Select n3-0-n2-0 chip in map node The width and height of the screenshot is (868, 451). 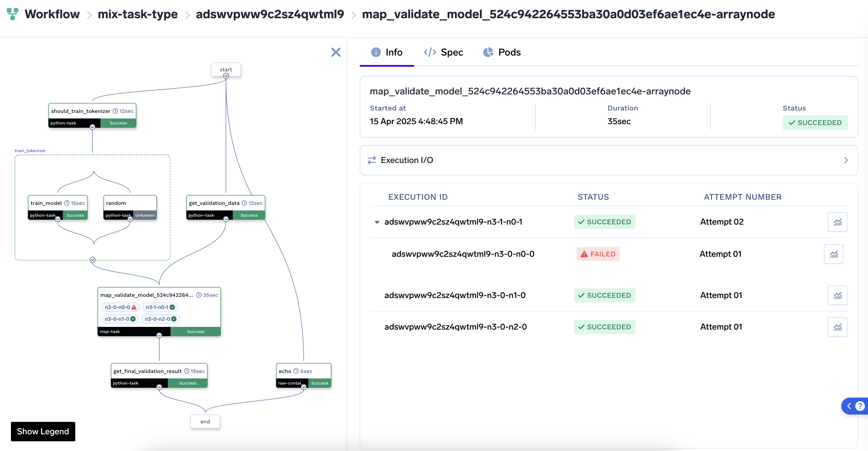160,319
